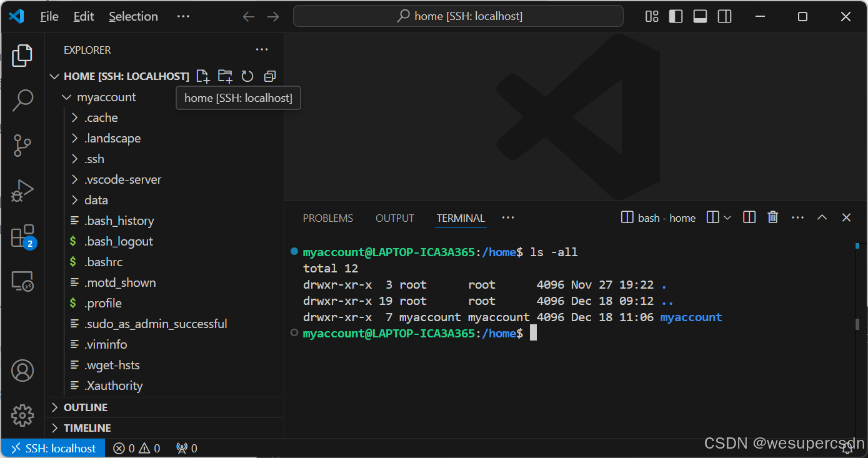Screen dimensions: 868x458
Task: Open the Search view in activity bar
Action: click(x=22, y=100)
